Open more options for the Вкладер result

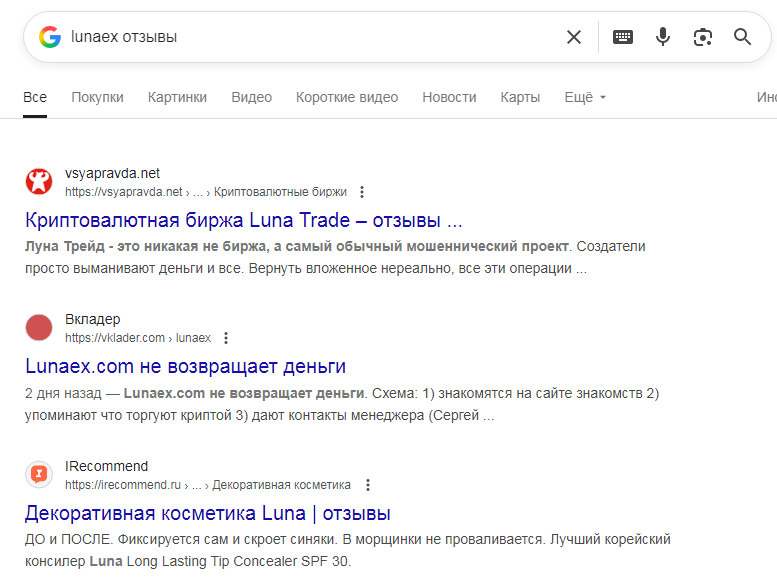pos(226,338)
